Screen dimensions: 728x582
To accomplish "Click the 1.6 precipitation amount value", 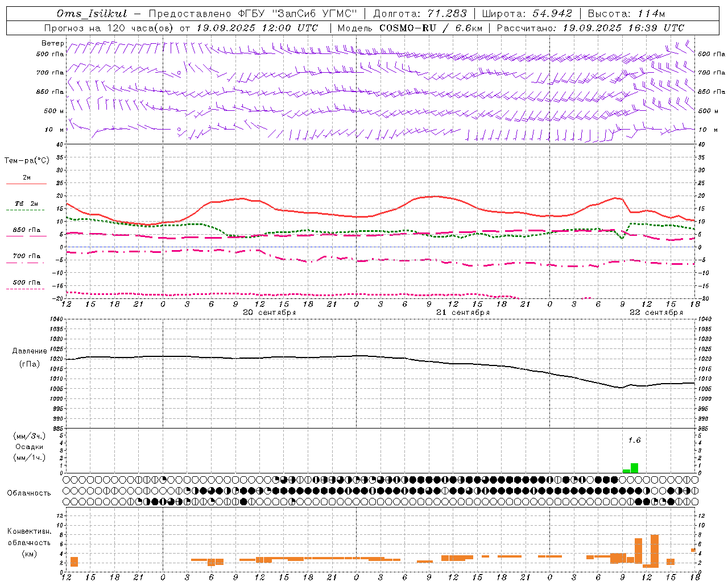I will pos(634,440).
